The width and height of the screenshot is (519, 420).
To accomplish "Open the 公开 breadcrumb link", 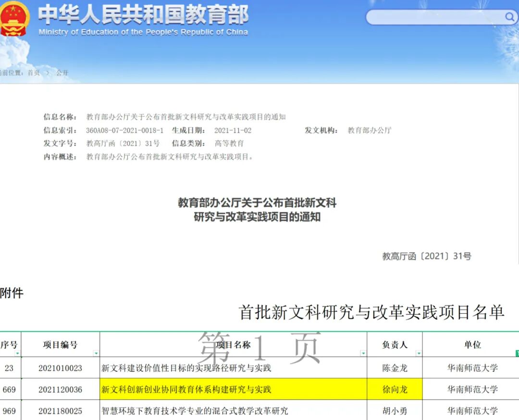I will [x=62, y=73].
